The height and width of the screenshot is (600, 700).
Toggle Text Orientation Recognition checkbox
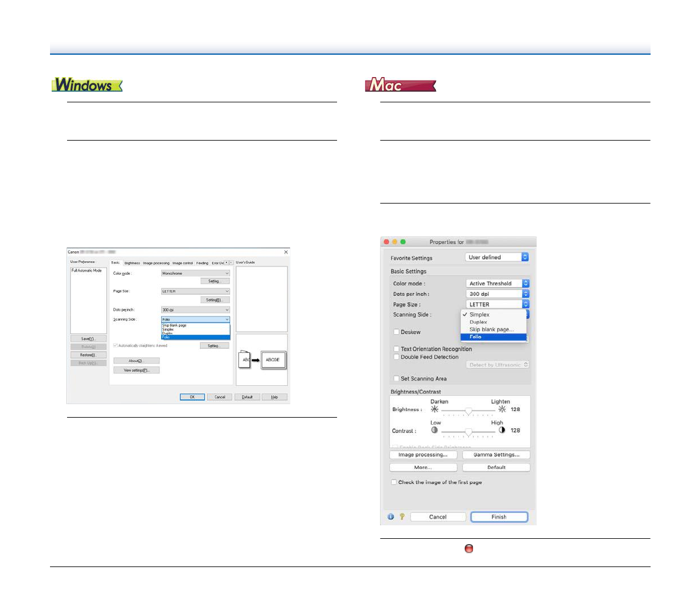(396, 349)
